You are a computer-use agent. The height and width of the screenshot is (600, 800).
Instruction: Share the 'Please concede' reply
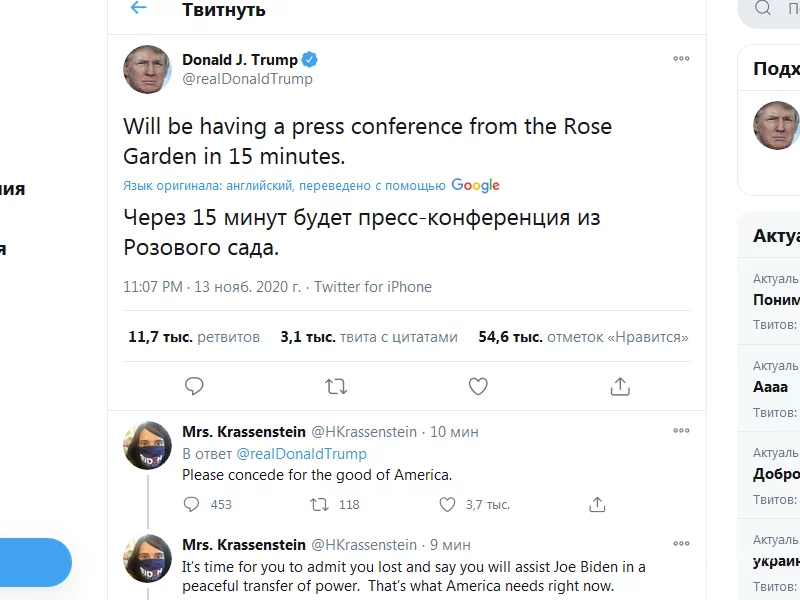pos(597,504)
